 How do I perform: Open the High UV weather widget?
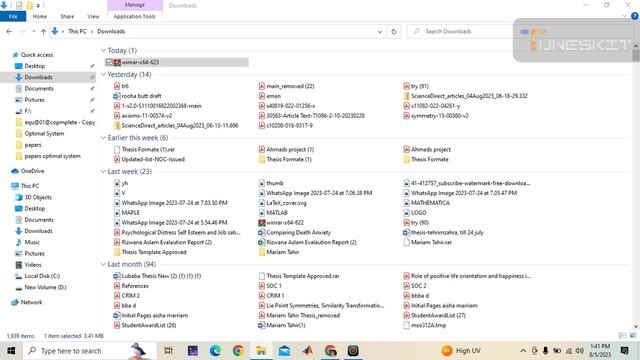pos(461,351)
